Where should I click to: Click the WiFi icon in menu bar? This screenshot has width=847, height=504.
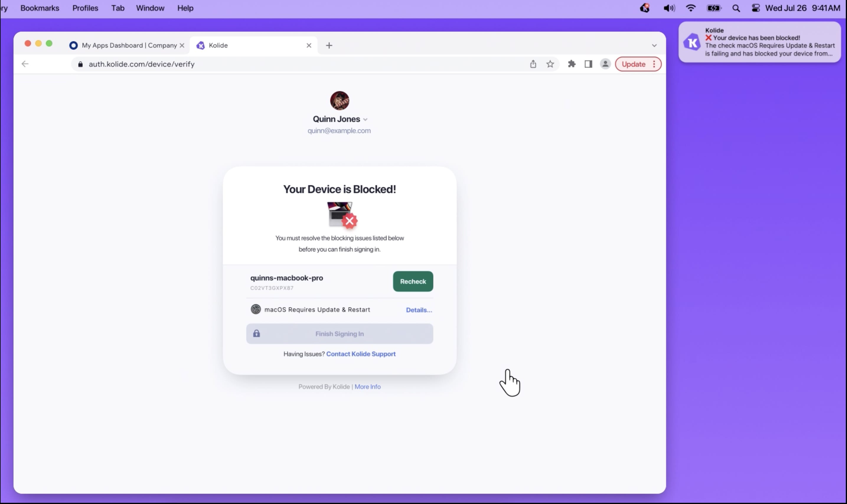click(690, 8)
